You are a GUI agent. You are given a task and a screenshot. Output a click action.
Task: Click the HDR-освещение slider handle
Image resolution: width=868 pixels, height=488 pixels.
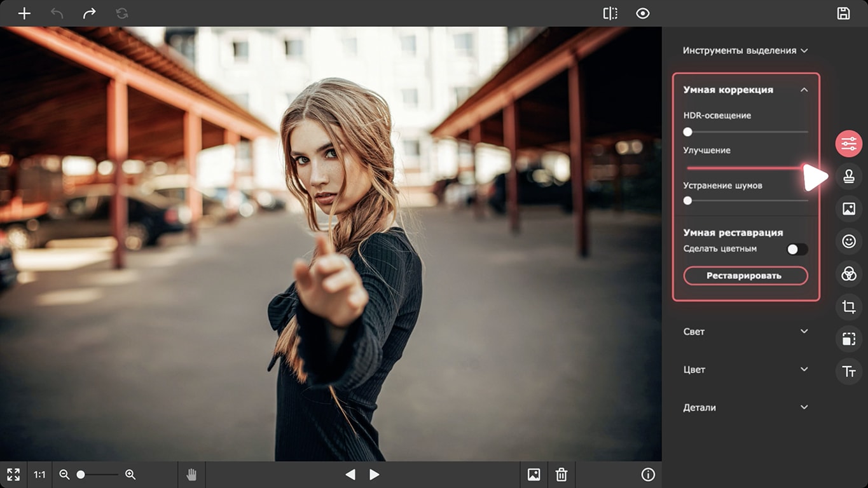coord(687,132)
